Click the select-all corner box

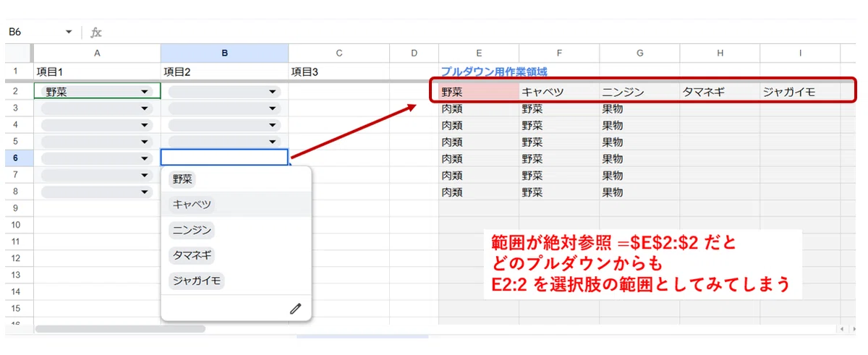pos(18,53)
